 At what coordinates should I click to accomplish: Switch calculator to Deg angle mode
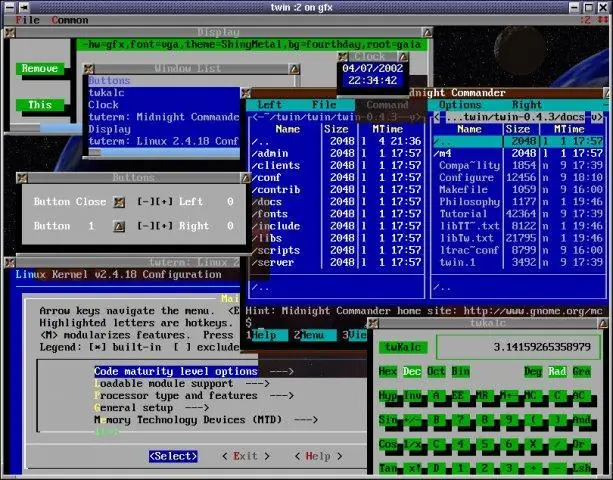click(x=533, y=371)
